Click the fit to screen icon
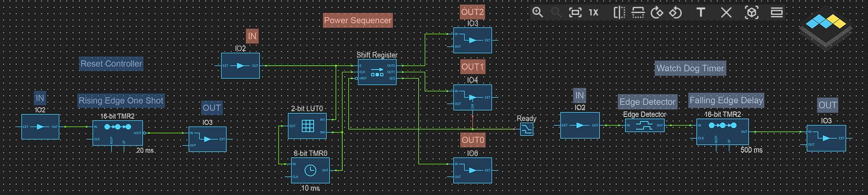The height and width of the screenshot is (195, 868). pyautogui.click(x=575, y=12)
